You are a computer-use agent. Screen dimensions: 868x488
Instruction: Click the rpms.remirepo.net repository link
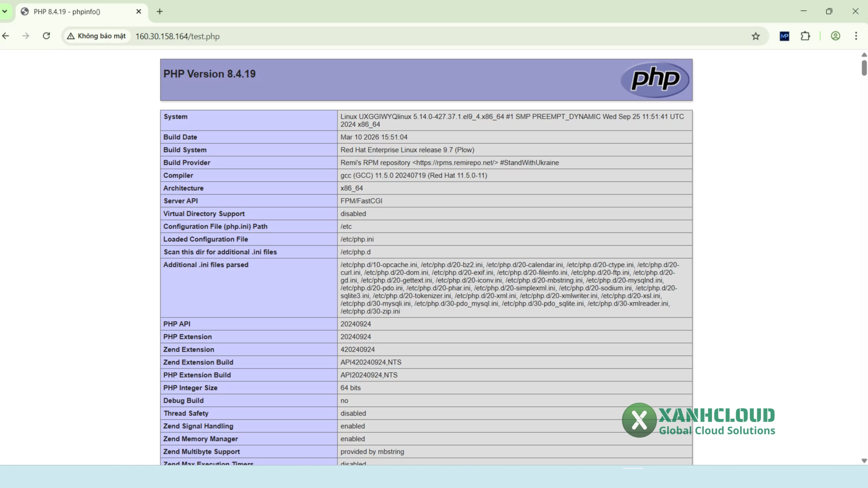pyautogui.click(x=454, y=162)
